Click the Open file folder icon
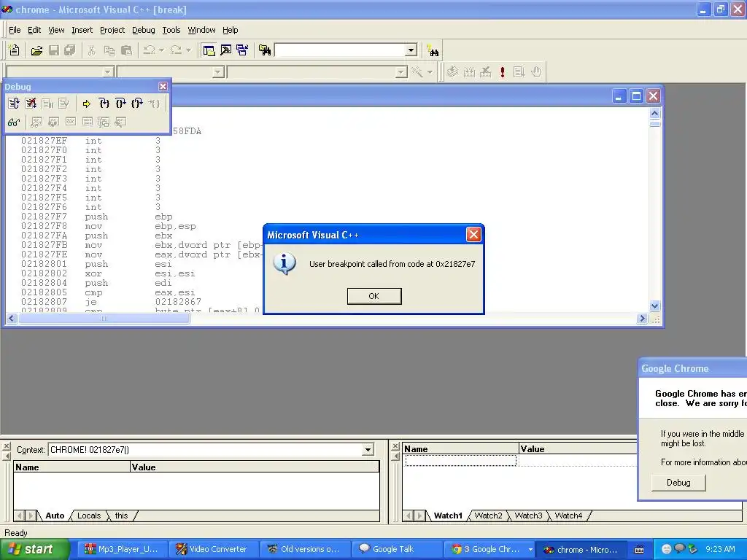Image resolution: width=747 pixels, height=560 pixels. 36,50
